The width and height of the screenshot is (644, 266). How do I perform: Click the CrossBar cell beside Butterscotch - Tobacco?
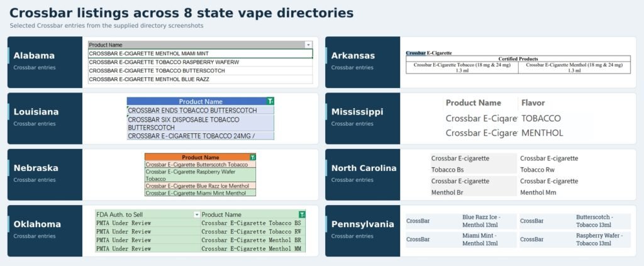(x=531, y=221)
